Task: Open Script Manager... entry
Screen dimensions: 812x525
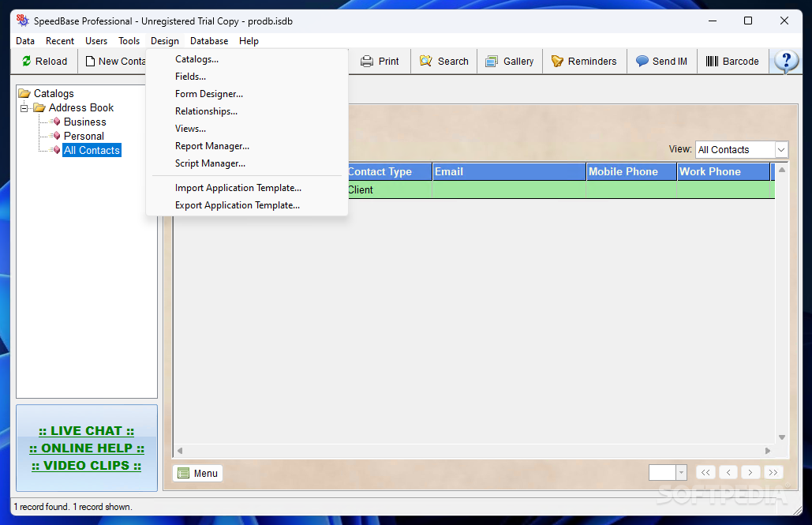Action: point(247,163)
